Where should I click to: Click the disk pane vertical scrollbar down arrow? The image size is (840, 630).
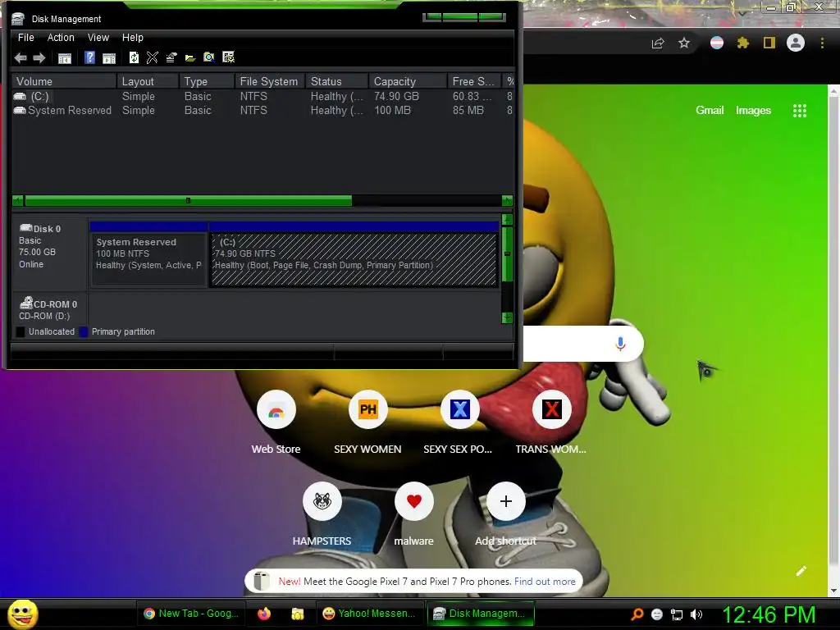point(507,317)
